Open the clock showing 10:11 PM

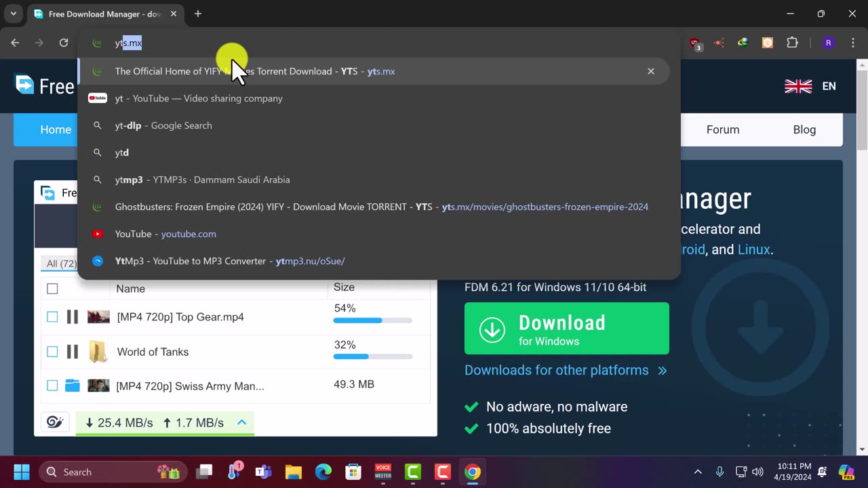click(x=794, y=472)
